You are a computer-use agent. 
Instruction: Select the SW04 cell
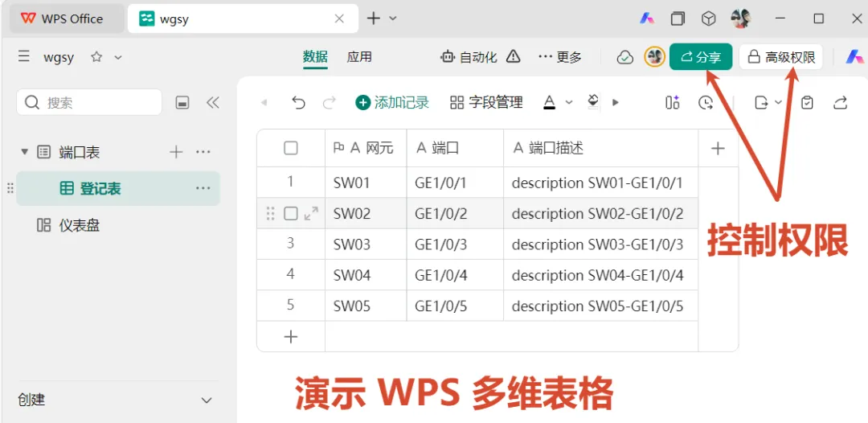[x=366, y=275]
